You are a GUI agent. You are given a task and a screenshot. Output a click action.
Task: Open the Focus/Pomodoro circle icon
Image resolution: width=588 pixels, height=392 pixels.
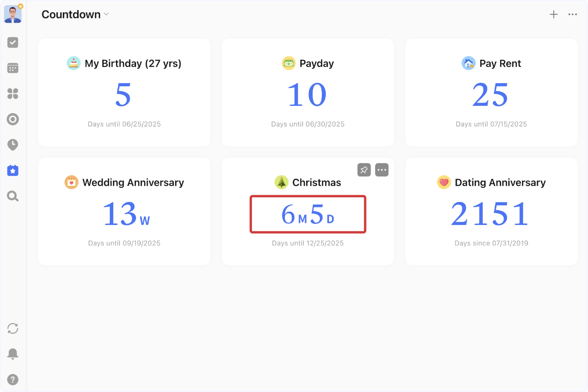[x=13, y=119]
